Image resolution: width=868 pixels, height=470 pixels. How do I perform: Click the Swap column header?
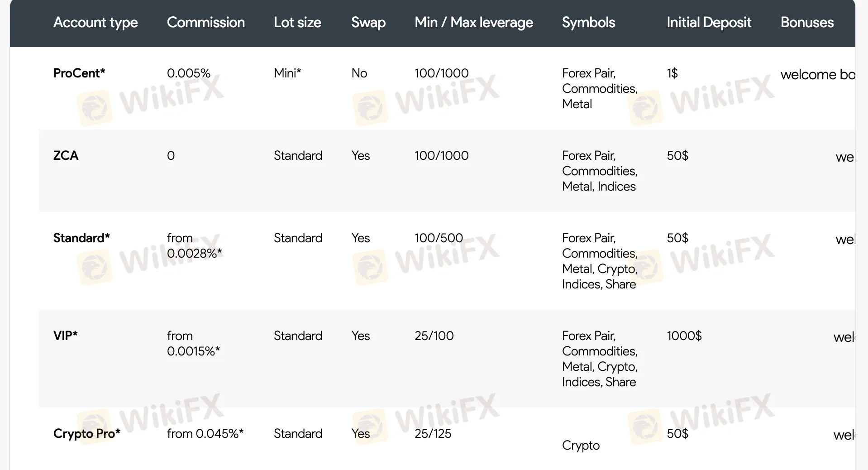click(x=368, y=23)
